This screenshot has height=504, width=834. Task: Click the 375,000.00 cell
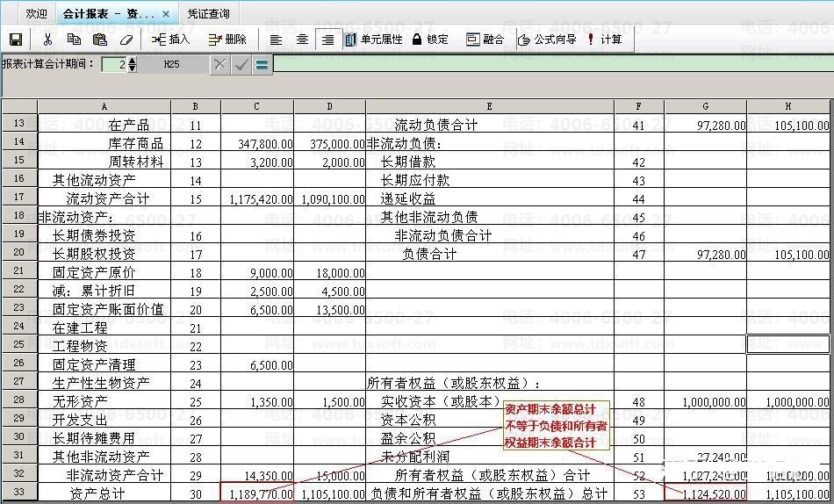click(330, 142)
